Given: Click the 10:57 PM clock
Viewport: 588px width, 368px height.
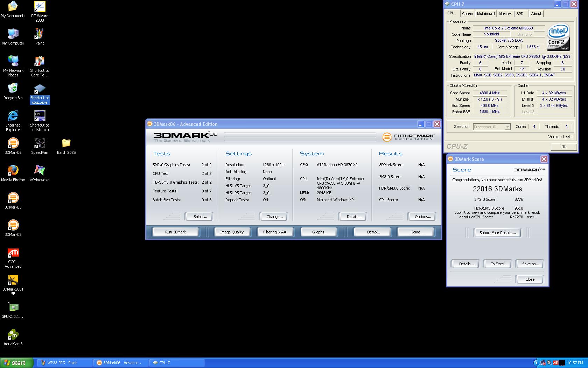Looking at the screenshot, I should coord(575,363).
